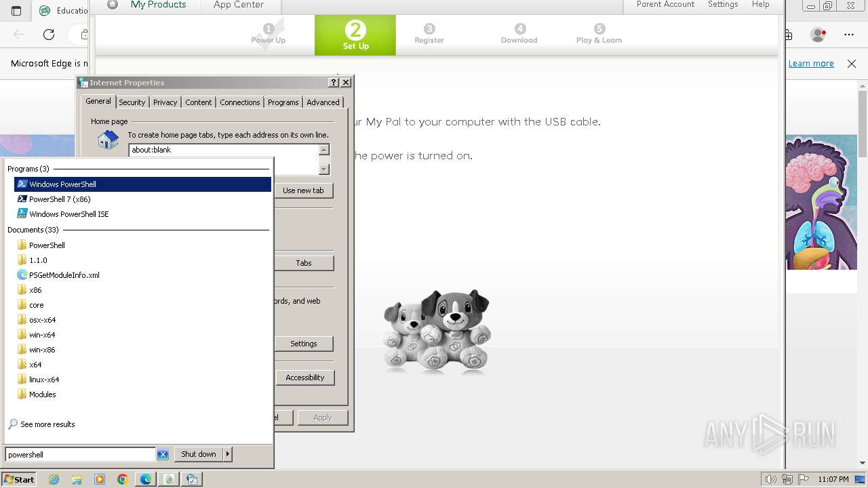Switch to the Internet Properties taskbar button

click(192, 479)
